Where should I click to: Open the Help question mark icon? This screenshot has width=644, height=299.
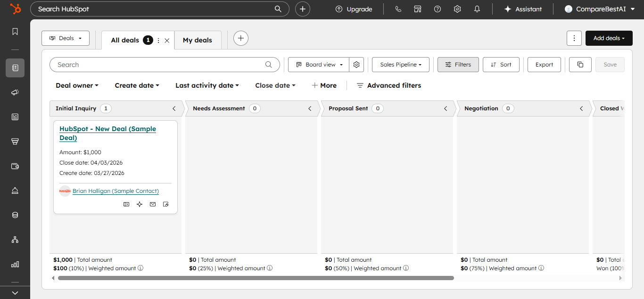click(x=438, y=9)
